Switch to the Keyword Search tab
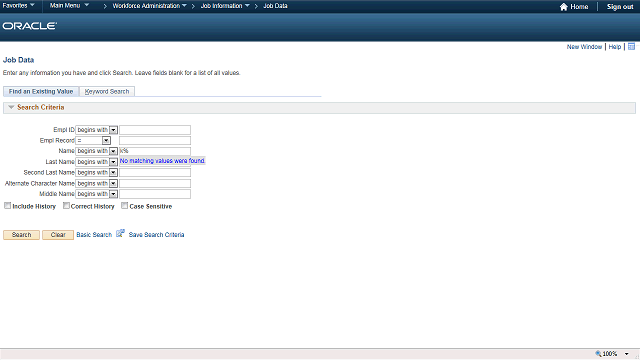Viewport: 640px width, 360px height. click(x=107, y=91)
